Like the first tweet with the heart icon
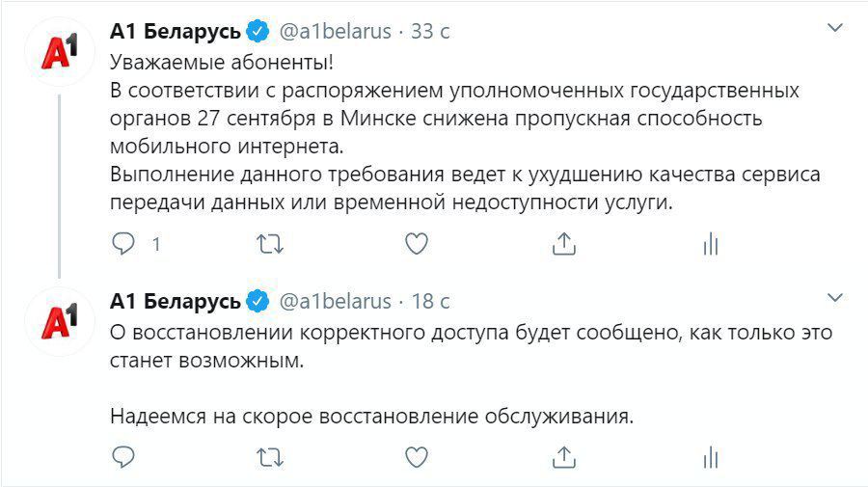Image resolution: width=868 pixels, height=487 pixels. point(417,243)
